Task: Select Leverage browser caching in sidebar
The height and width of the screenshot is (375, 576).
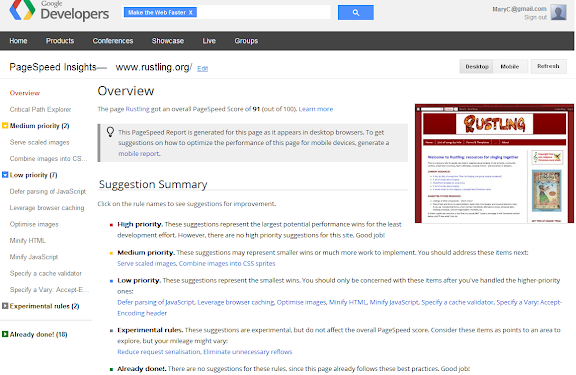Action: [47, 208]
